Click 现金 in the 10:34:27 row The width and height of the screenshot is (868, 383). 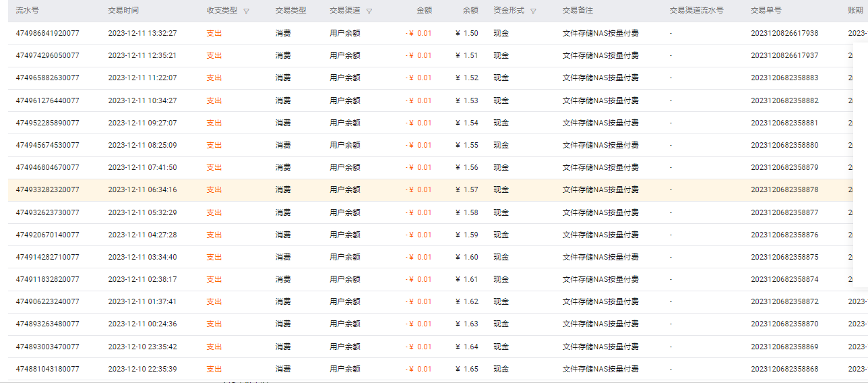[x=501, y=101]
